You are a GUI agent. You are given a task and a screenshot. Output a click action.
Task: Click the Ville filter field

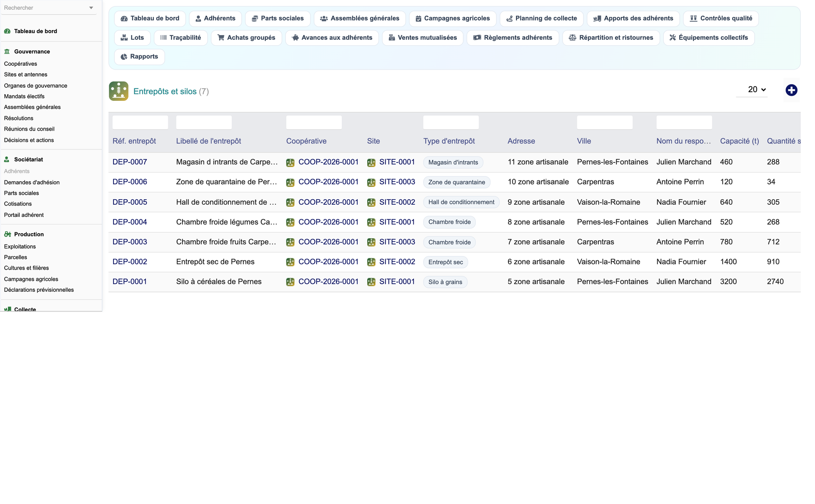pos(605,122)
